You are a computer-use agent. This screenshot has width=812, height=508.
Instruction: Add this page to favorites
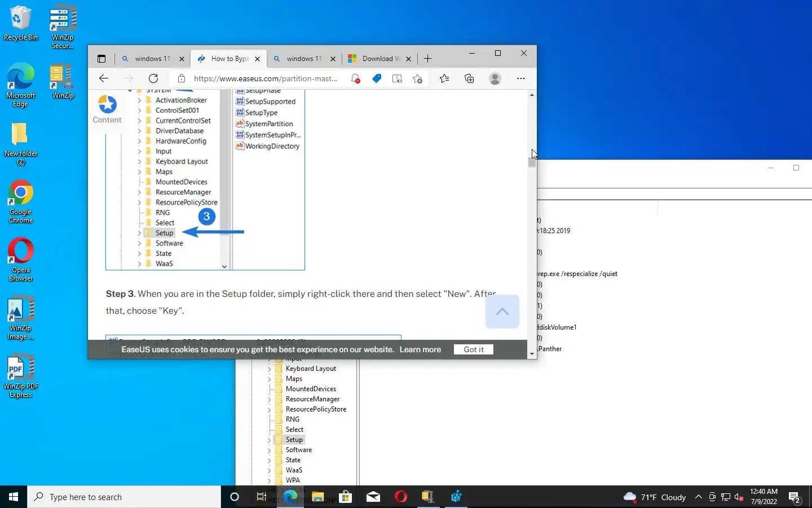417,78
